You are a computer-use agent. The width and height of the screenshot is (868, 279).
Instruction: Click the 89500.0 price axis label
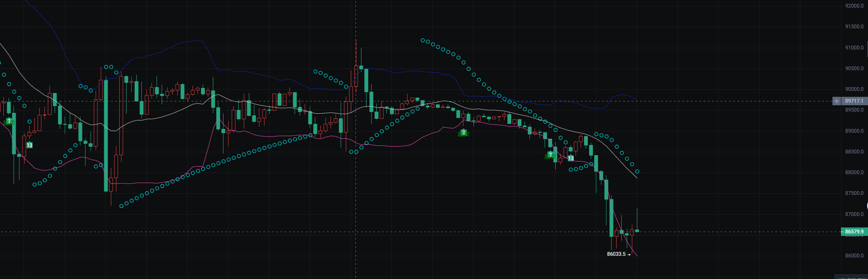click(854, 110)
